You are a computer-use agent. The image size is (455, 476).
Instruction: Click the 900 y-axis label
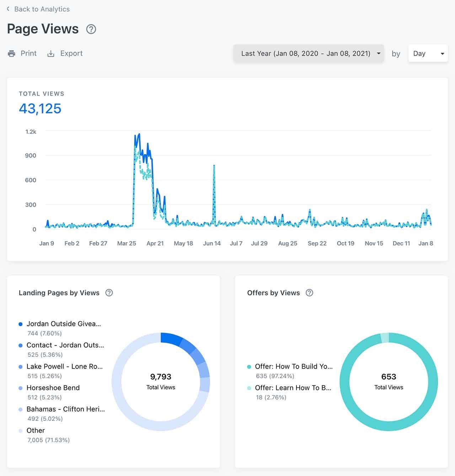coord(31,155)
